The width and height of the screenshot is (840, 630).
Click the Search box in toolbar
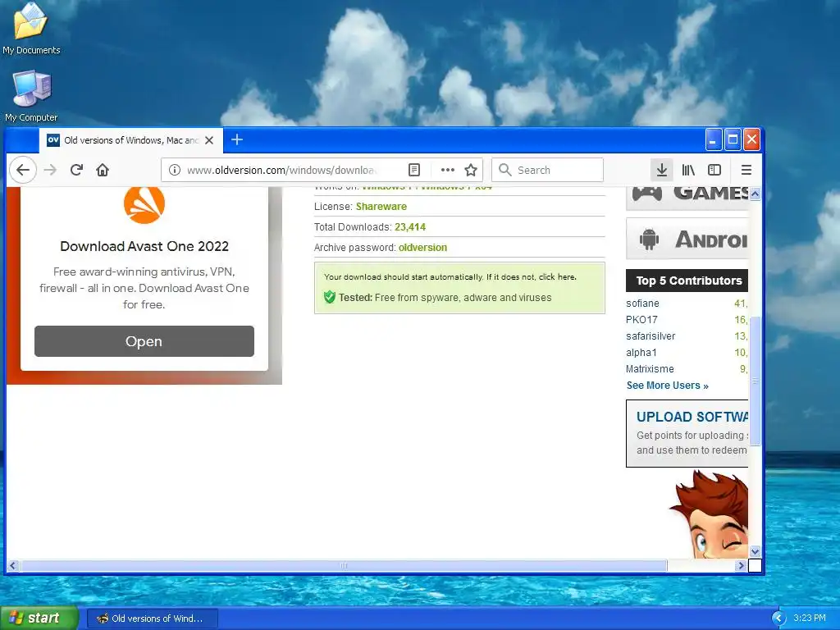(547, 170)
